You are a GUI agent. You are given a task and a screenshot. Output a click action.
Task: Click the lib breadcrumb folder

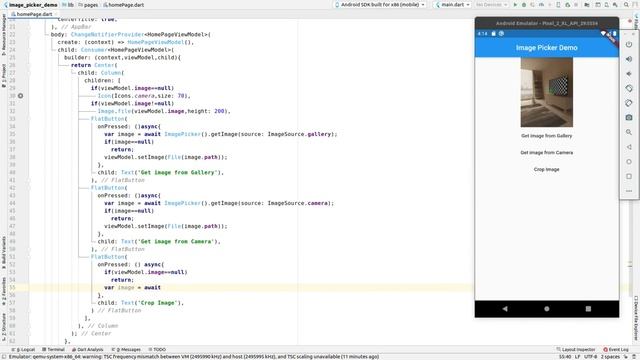pos(68,5)
